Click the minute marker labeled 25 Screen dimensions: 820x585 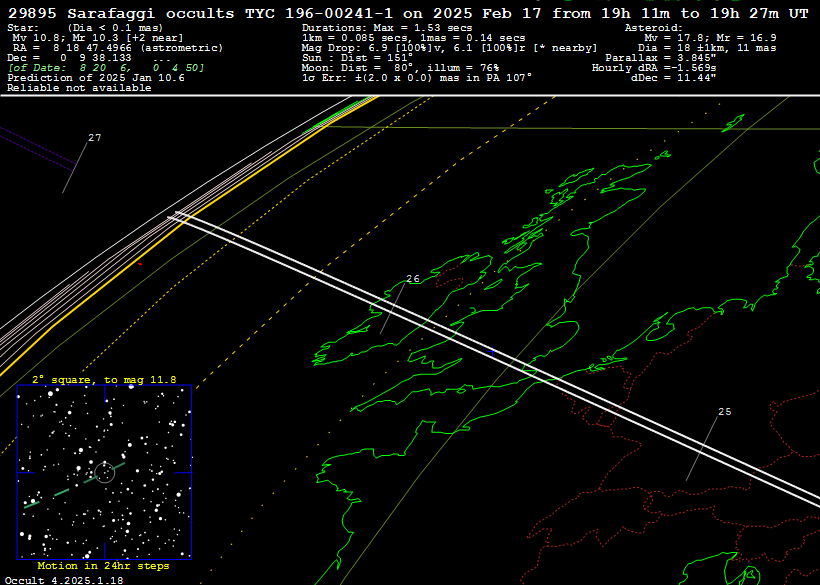click(725, 412)
